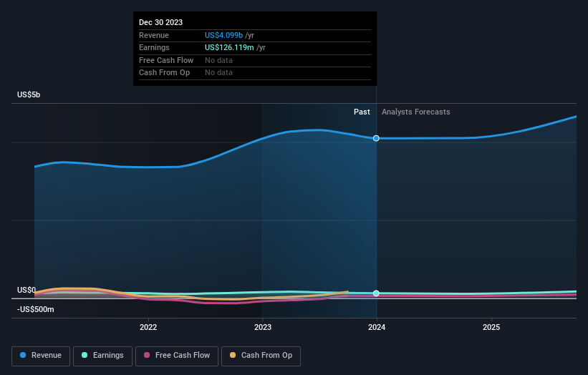The image size is (588, 375).
Task: Click the blue Revenue legend dot
Action: pos(23,355)
